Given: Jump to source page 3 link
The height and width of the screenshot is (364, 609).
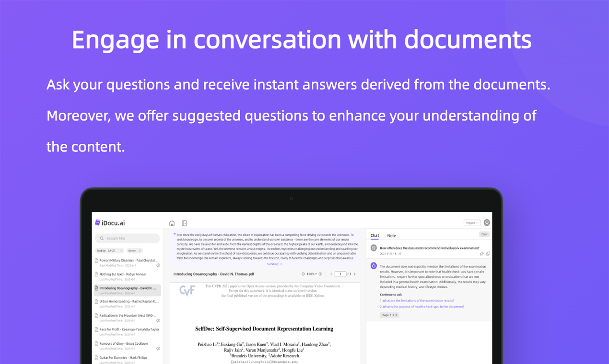Looking at the screenshot, I should tap(396, 315).
